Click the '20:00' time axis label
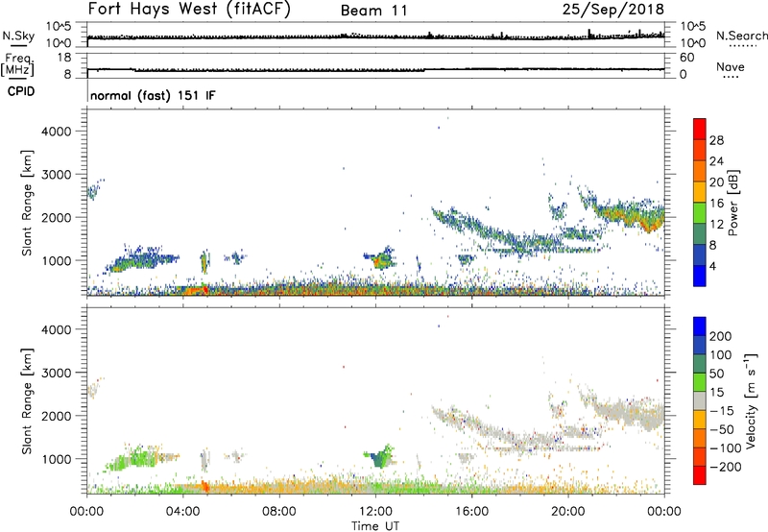The width and height of the screenshot is (768, 532). click(568, 512)
